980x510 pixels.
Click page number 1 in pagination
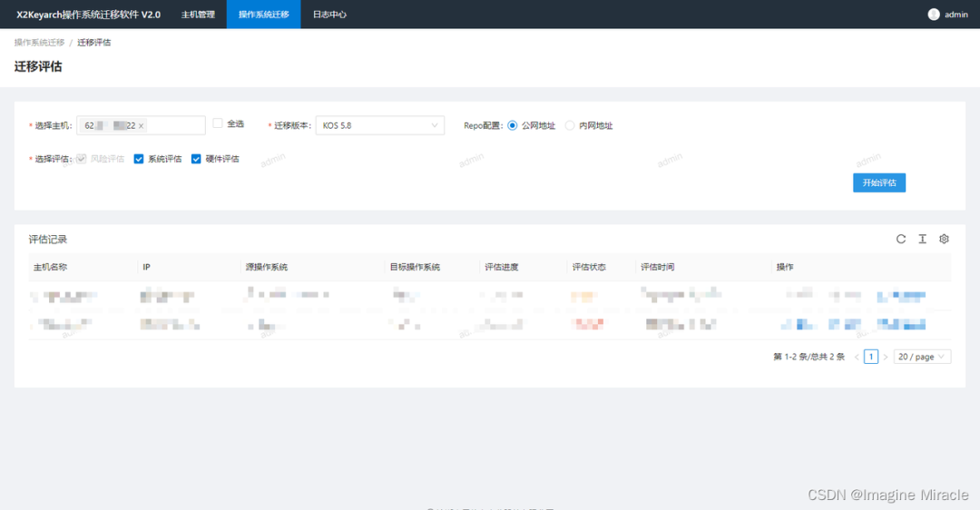click(871, 358)
